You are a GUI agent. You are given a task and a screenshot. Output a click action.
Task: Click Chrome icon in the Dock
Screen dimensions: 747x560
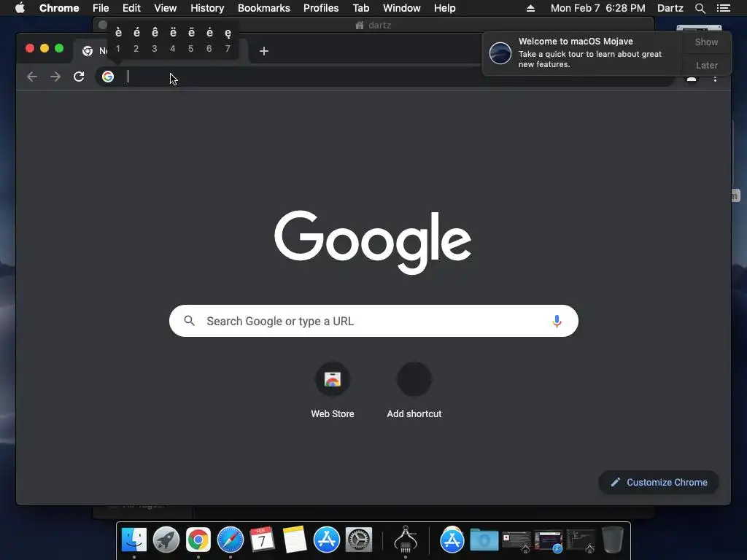click(x=198, y=540)
